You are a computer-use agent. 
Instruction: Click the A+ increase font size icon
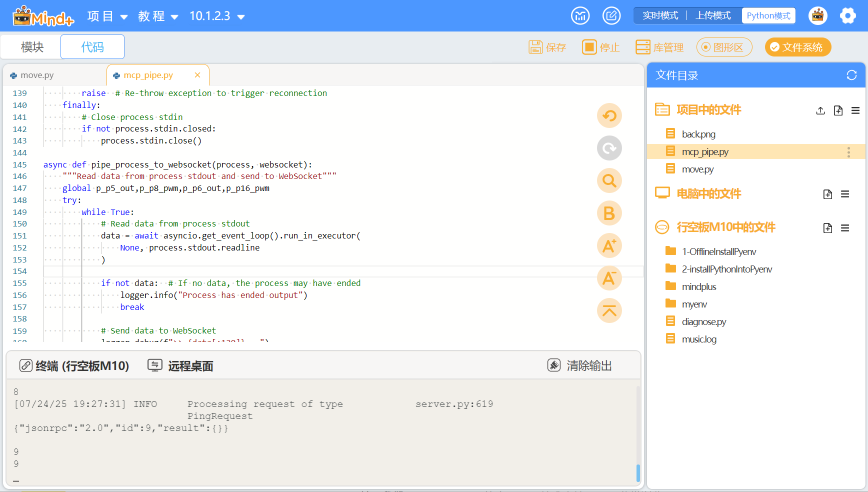(609, 246)
